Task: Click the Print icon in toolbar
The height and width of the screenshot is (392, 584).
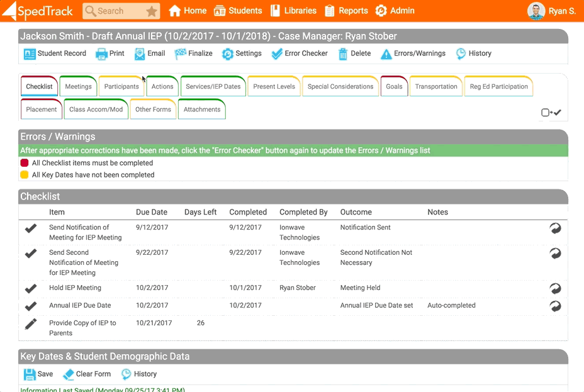Action: pyautogui.click(x=101, y=54)
